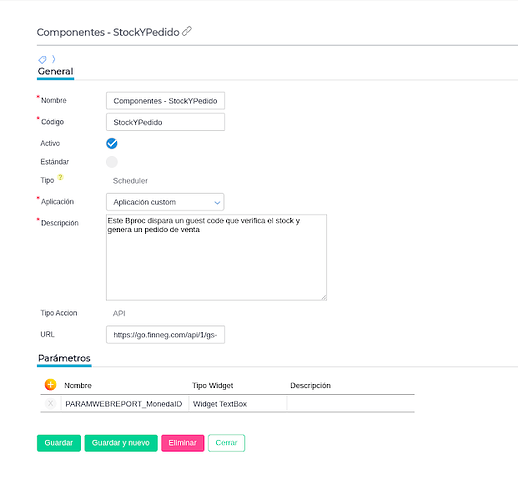Click the empty Descripción cell of parameter row

click(350, 404)
